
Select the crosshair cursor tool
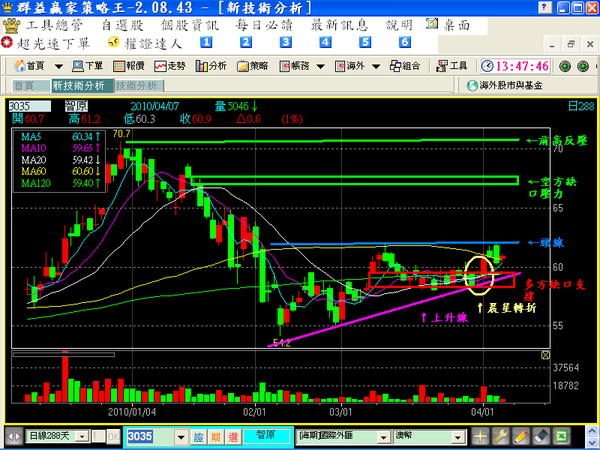click(480, 436)
